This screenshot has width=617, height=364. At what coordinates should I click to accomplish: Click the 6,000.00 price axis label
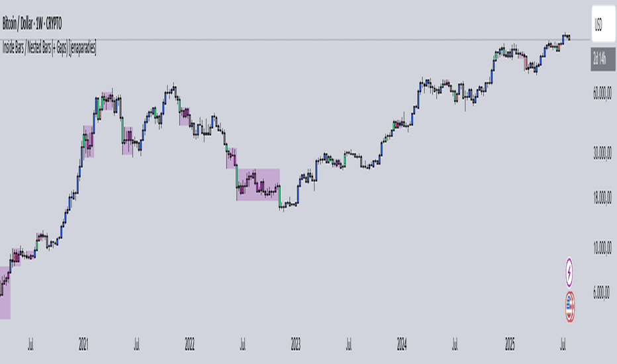coord(602,292)
